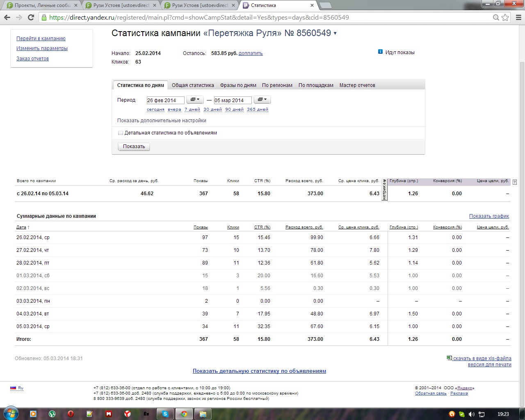Click the end date field 05 мар 2014
Image resolution: width=525 pixels, height=420 pixels.
[233, 100]
